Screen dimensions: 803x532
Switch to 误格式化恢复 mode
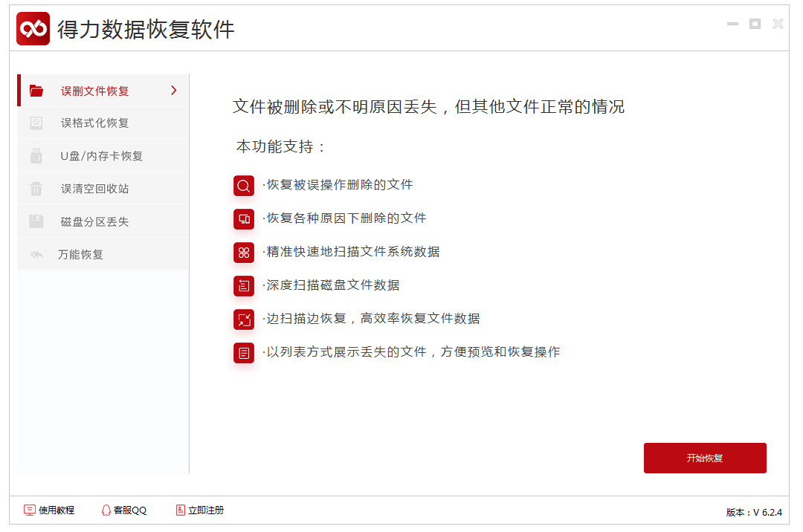point(103,123)
